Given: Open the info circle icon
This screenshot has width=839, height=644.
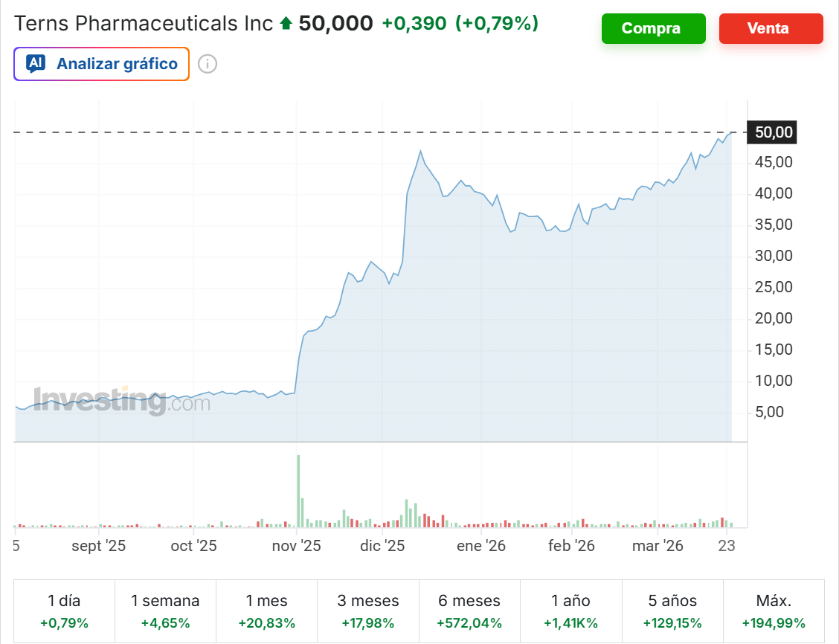Looking at the screenshot, I should pyautogui.click(x=208, y=64).
